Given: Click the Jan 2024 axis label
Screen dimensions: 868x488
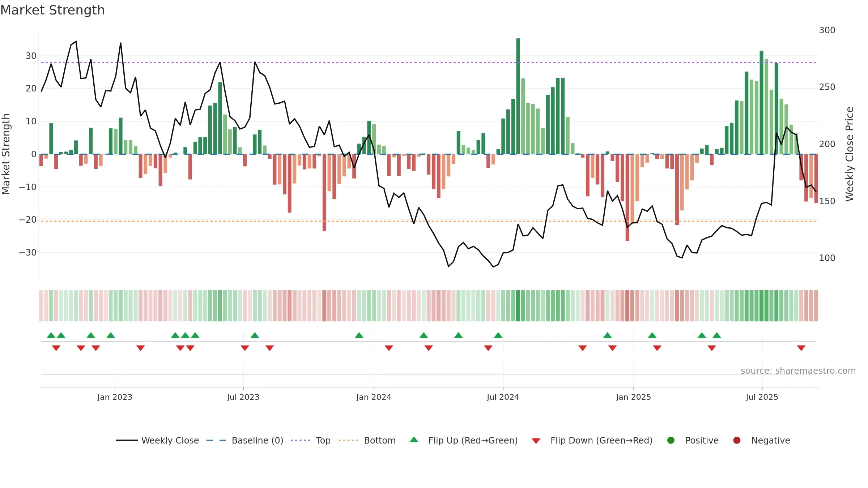Looking at the screenshot, I should click(374, 397).
